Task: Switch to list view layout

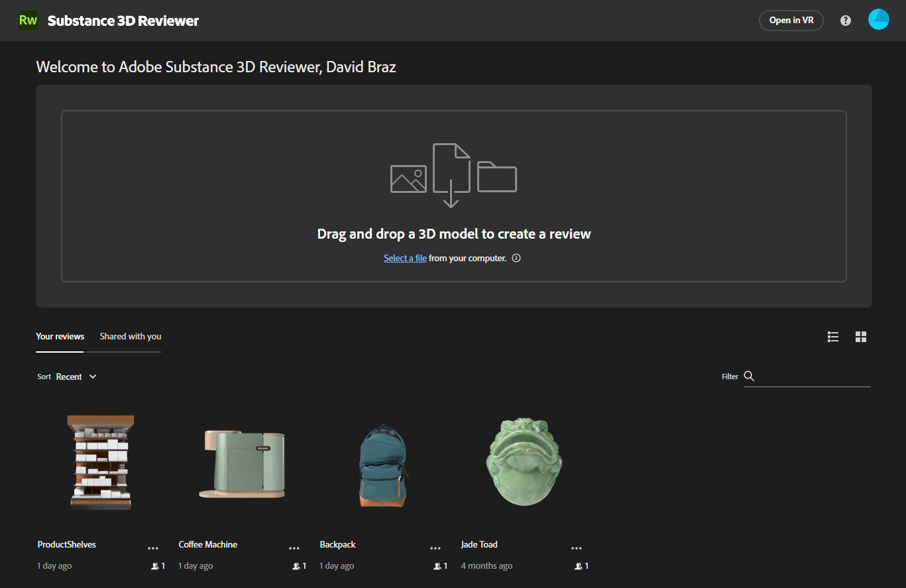Action: (833, 337)
